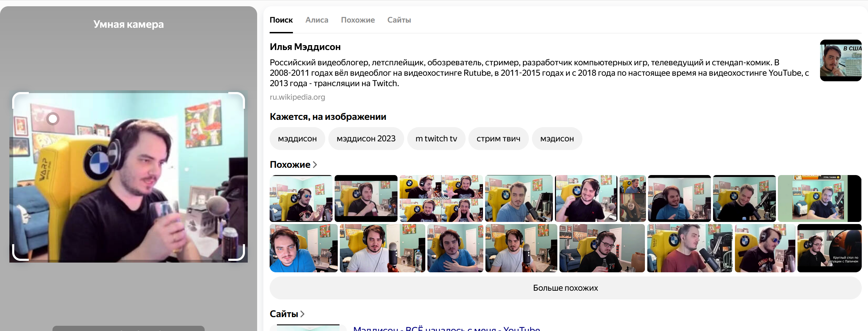The width and height of the screenshot is (868, 331).
Task: Open the thumbnail with man's hand on chest
Action: pyautogui.click(x=455, y=248)
